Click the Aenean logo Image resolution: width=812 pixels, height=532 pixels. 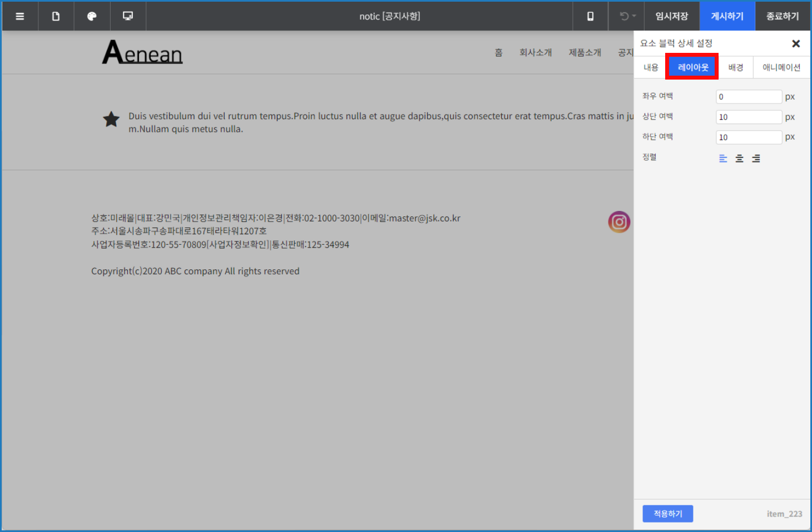[x=142, y=52]
